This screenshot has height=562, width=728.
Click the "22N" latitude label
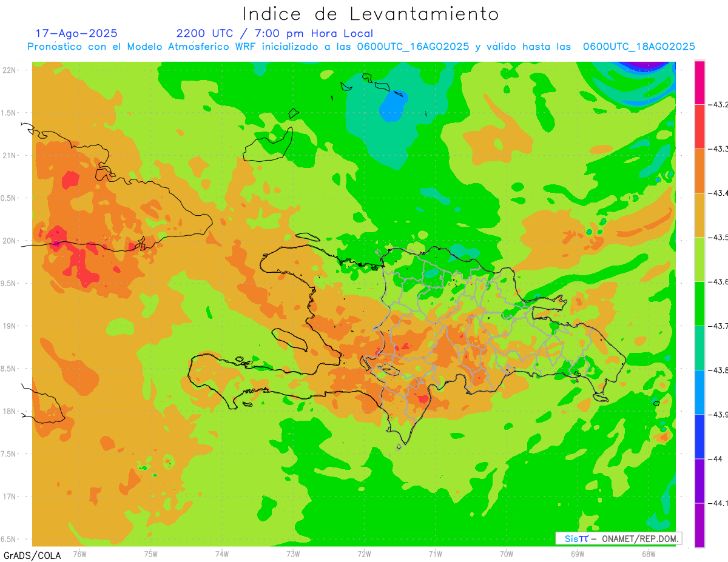coord(10,70)
